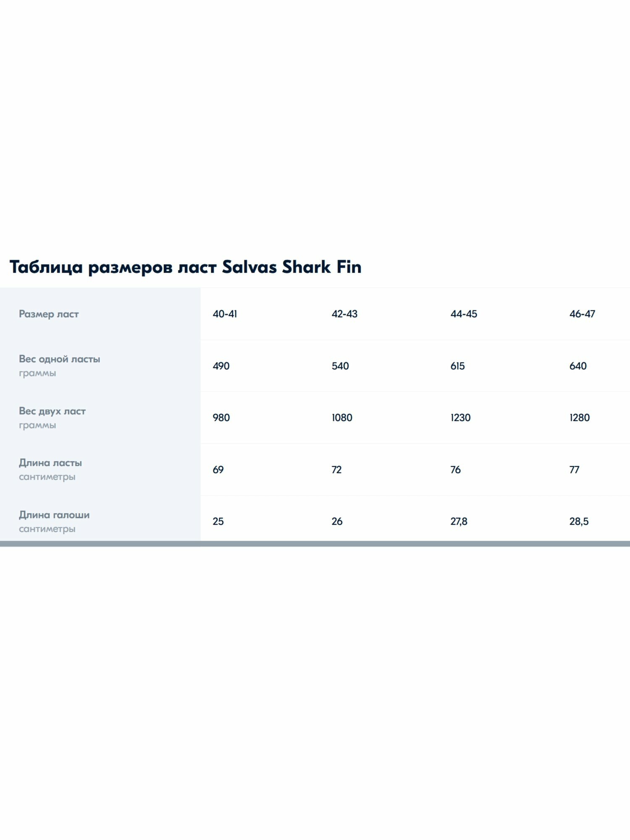Viewport: 630px width, 840px height.
Task: Click the pair weight value 1080
Action: 342,418
